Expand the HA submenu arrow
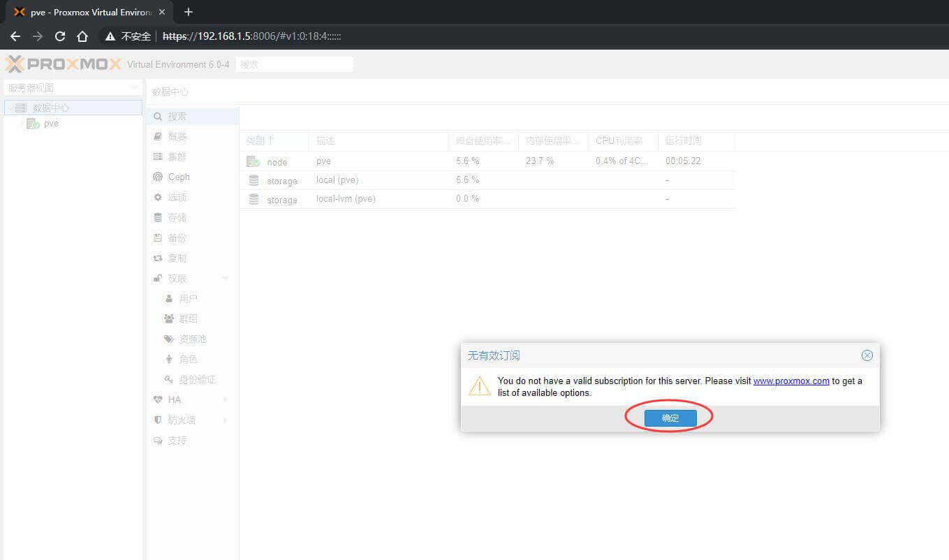Viewport: 949px width, 560px height. (226, 400)
